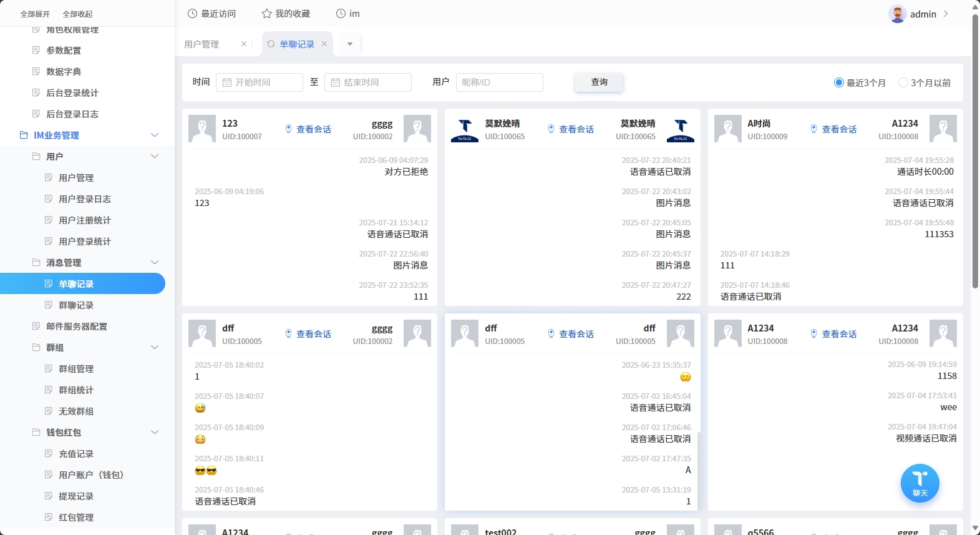Open the tab list dropdown arrow
The image size is (980, 535).
coord(350,44)
